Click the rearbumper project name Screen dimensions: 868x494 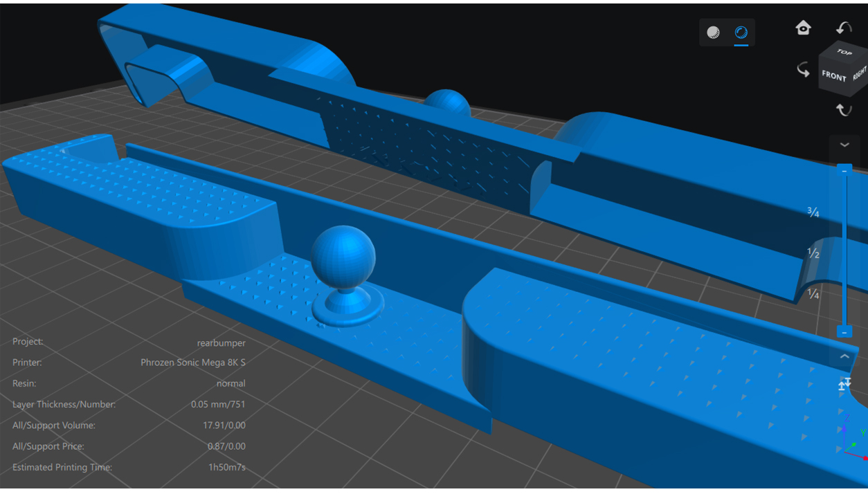(221, 342)
